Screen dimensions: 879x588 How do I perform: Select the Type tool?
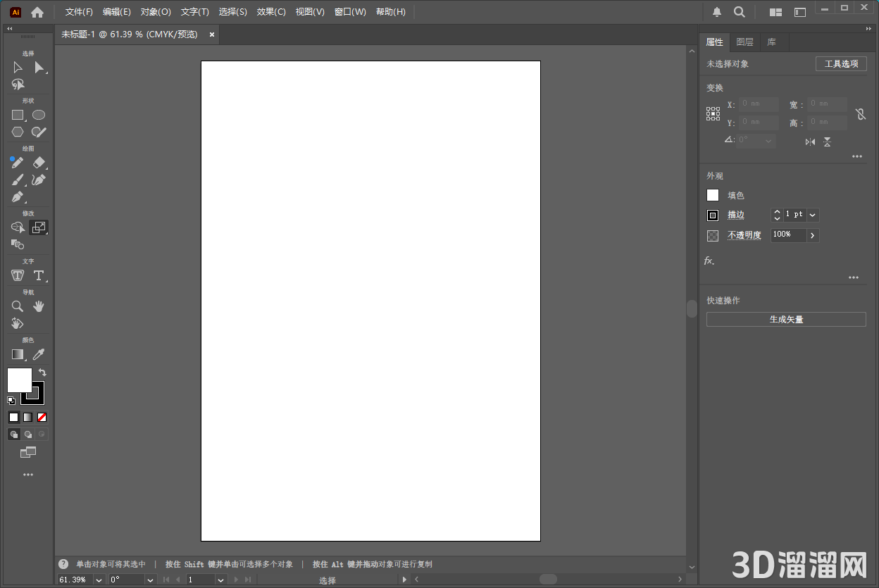point(39,275)
